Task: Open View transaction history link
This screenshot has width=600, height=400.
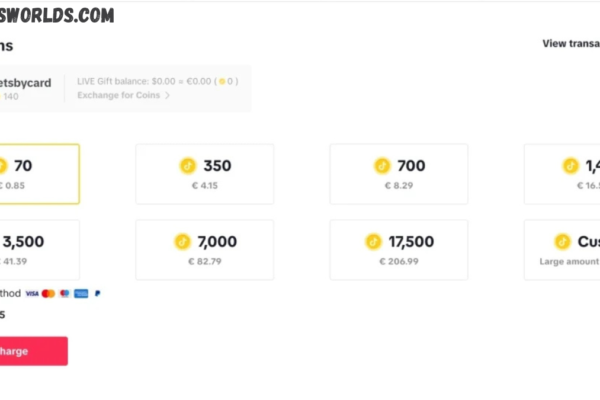Action: (571, 44)
